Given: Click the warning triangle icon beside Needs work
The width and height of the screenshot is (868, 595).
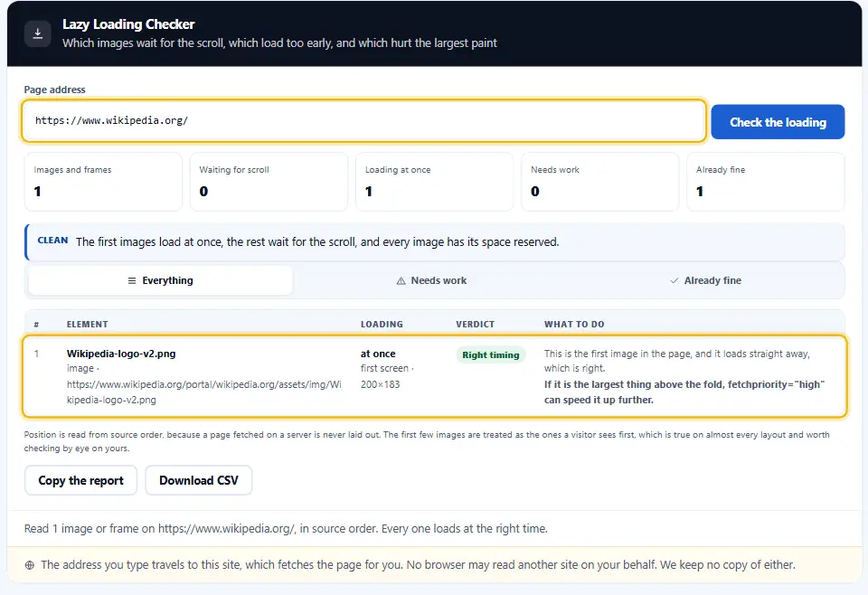Looking at the screenshot, I should pyautogui.click(x=401, y=281).
